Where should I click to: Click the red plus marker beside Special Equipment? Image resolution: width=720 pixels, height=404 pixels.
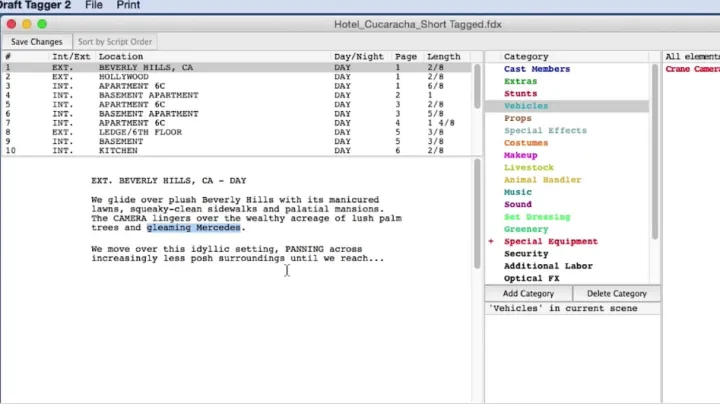coord(491,242)
